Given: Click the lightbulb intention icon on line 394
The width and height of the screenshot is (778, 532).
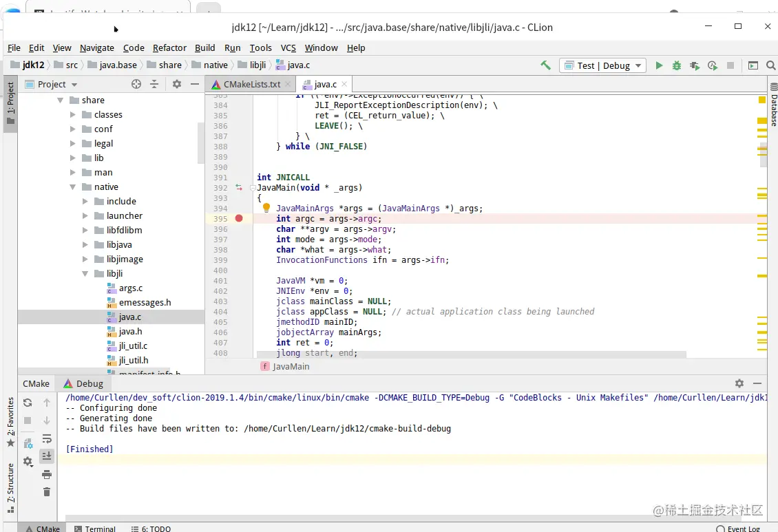Looking at the screenshot, I should click(266, 207).
